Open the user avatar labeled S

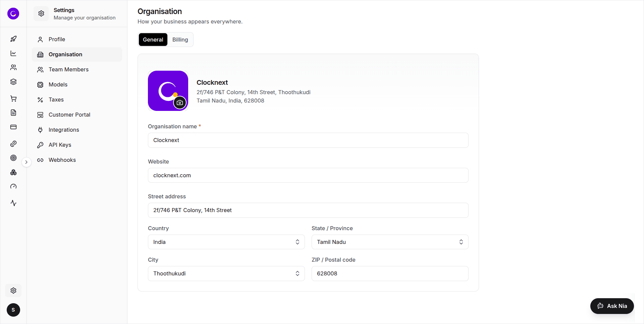13,310
